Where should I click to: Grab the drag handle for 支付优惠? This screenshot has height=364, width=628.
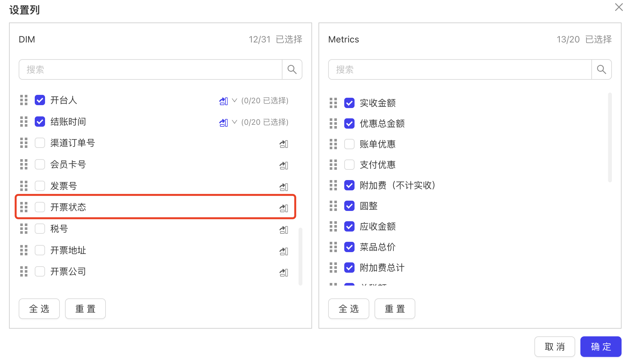(333, 165)
